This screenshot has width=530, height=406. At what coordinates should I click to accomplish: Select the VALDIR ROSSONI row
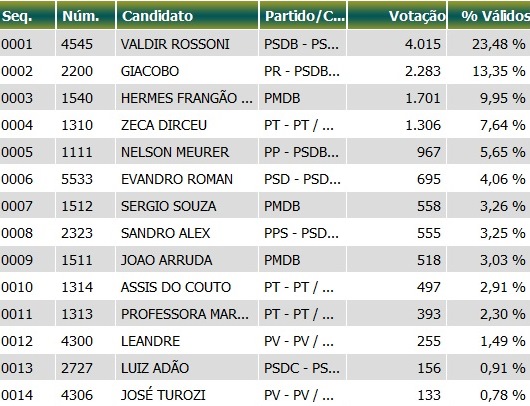[265, 44]
